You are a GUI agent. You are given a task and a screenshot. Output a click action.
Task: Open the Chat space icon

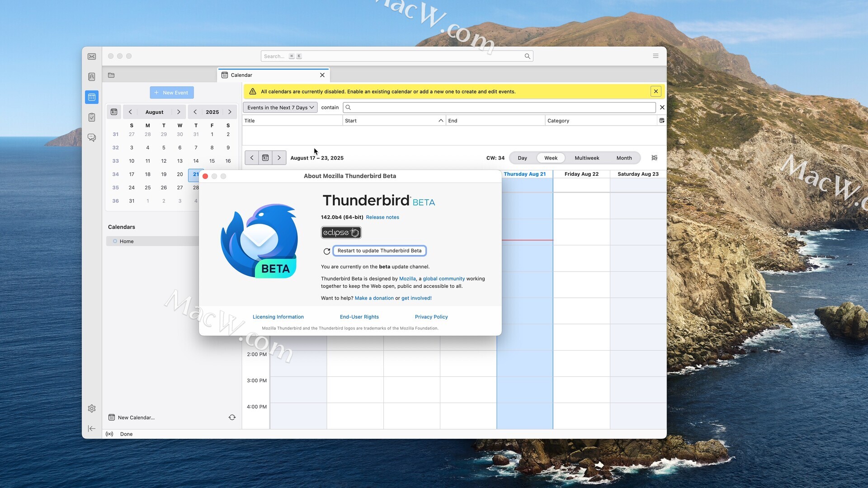[92, 137]
